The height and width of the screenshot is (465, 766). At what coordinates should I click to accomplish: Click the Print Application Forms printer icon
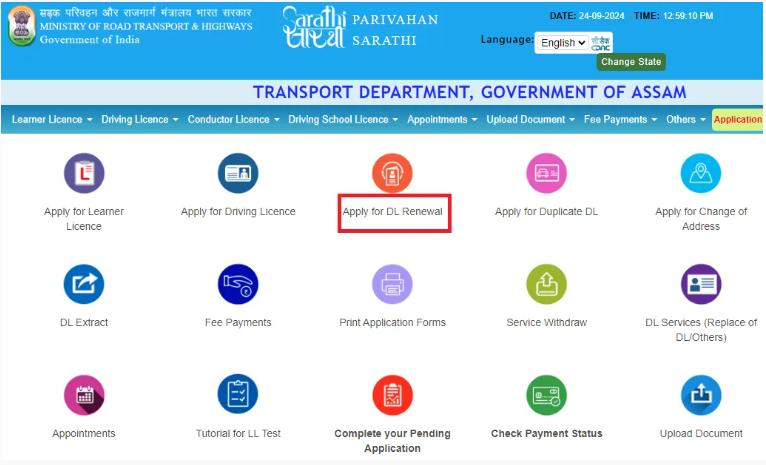pos(392,285)
